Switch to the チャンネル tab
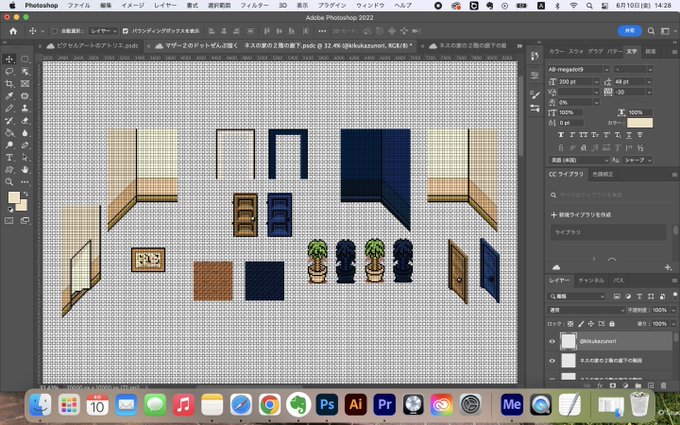This screenshot has width=680, height=425. [x=591, y=281]
